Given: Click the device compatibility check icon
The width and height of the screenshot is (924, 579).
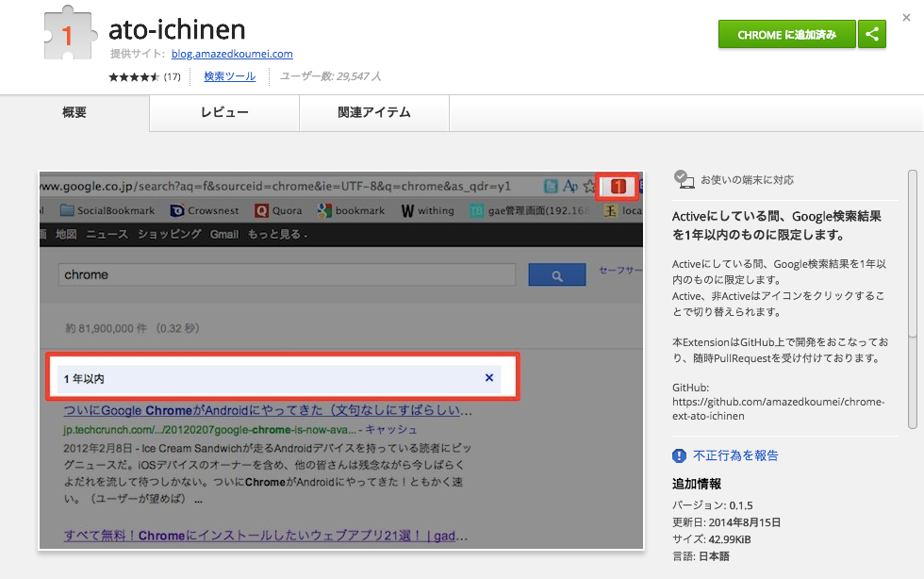Looking at the screenshot, I should (x=684, y=179).
